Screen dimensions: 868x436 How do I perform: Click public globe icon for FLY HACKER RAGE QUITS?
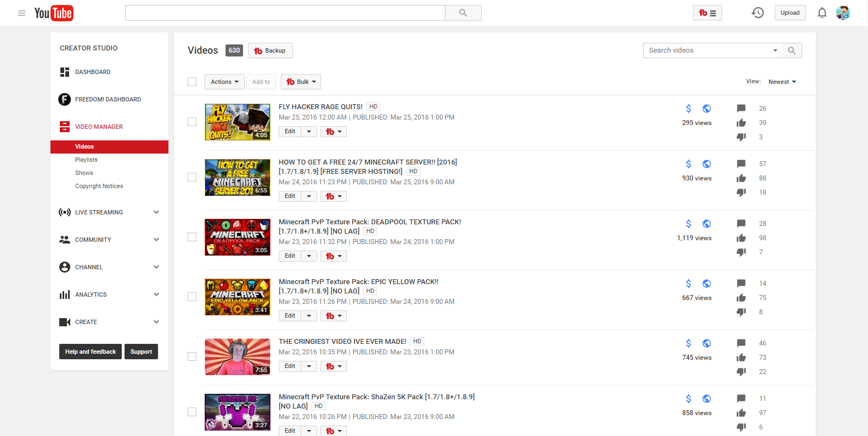coord(707,109)
